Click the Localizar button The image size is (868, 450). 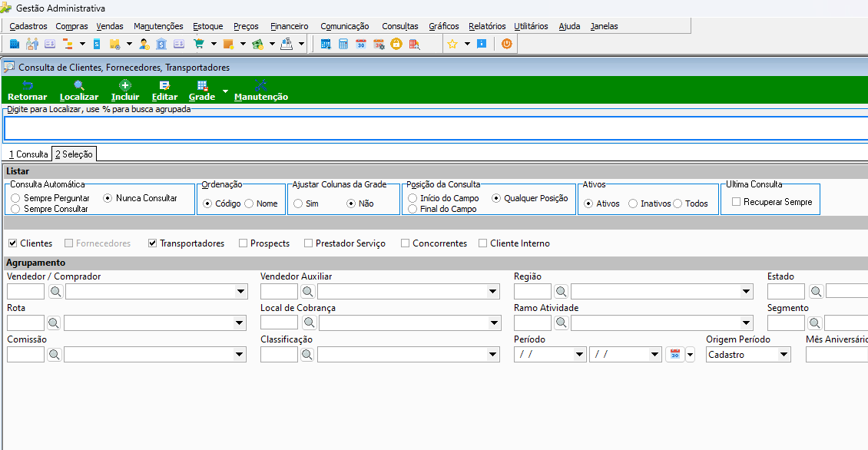(79, 91)
